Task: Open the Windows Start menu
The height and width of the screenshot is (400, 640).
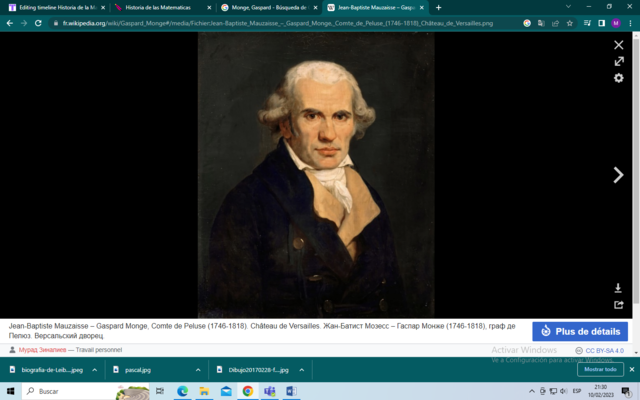Action: pos(11,391)
